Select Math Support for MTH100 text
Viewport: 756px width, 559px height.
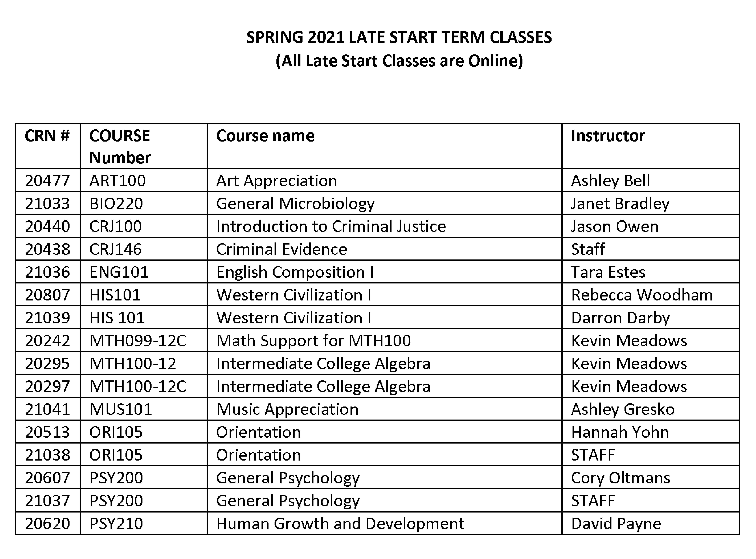click(x=314, y=340)
